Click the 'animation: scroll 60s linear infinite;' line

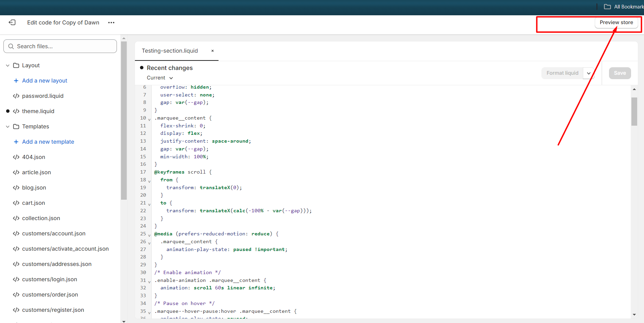pos(218,288)
